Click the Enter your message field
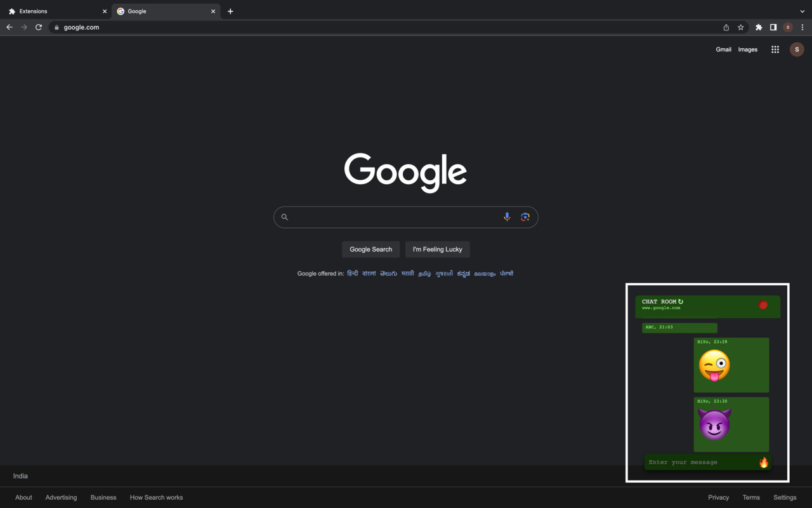Viewport: 812px width, 508px height. tap(701, 462)
